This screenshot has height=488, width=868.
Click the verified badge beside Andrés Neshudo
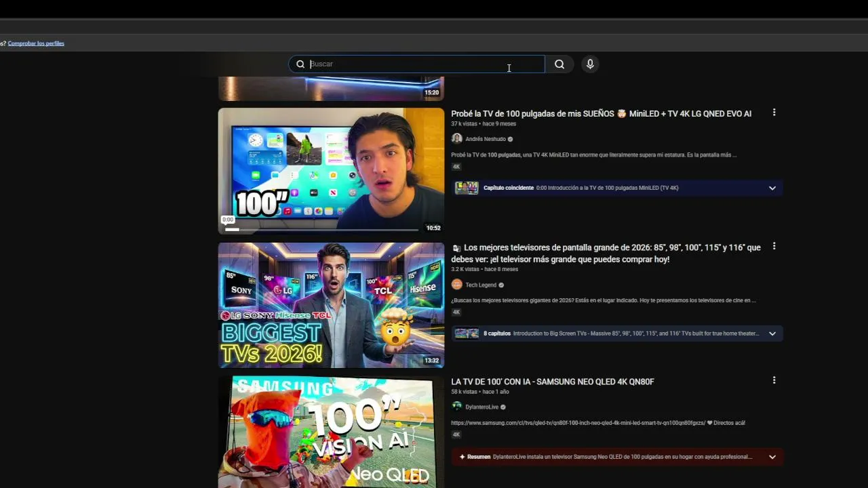coord(511,139)
